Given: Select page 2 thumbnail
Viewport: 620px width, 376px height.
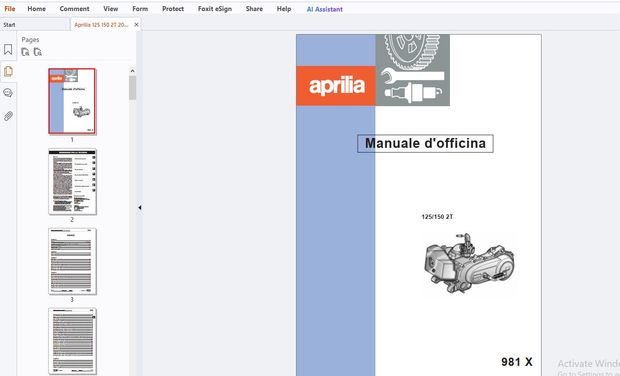Looking at the screenshot, I should click(72, 181).
